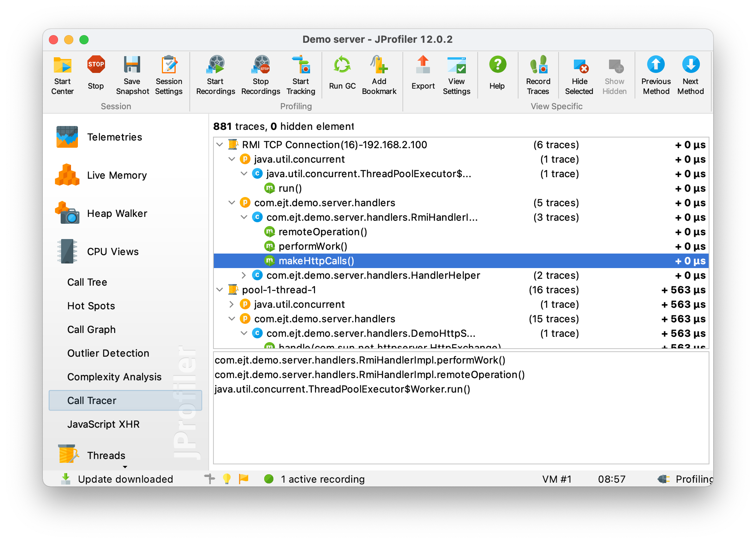This screenshot has height=543, width=756.
Task: Select the performWork() method row
Action: (313, 246)
